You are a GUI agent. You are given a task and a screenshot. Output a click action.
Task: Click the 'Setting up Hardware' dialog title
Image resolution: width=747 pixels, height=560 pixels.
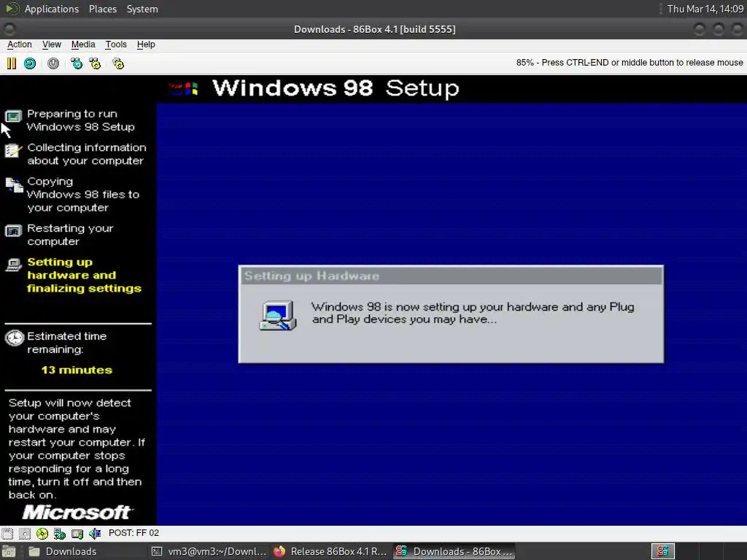[x=311, y=276]
